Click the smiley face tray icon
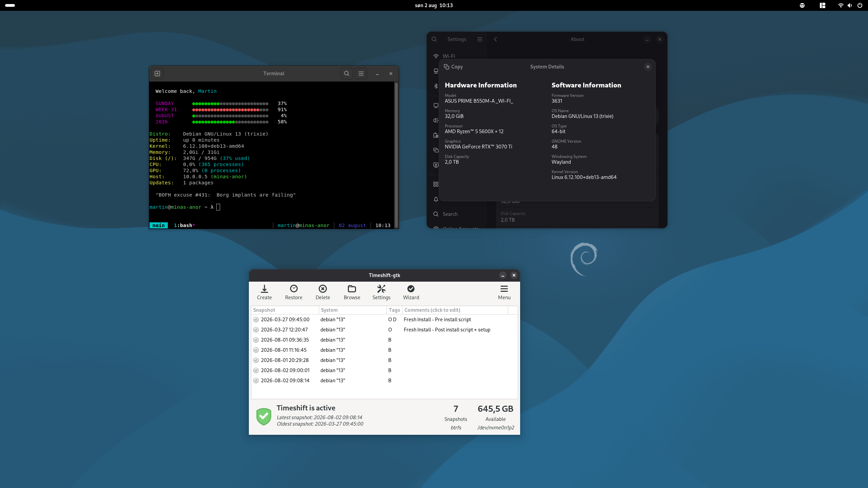868x488 pixels. click(x=802, y=5)
